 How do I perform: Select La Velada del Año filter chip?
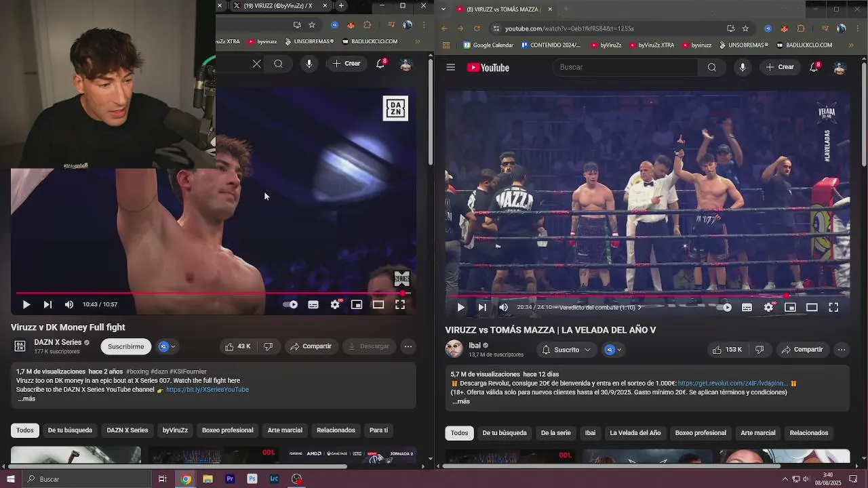tap(635, 433)
